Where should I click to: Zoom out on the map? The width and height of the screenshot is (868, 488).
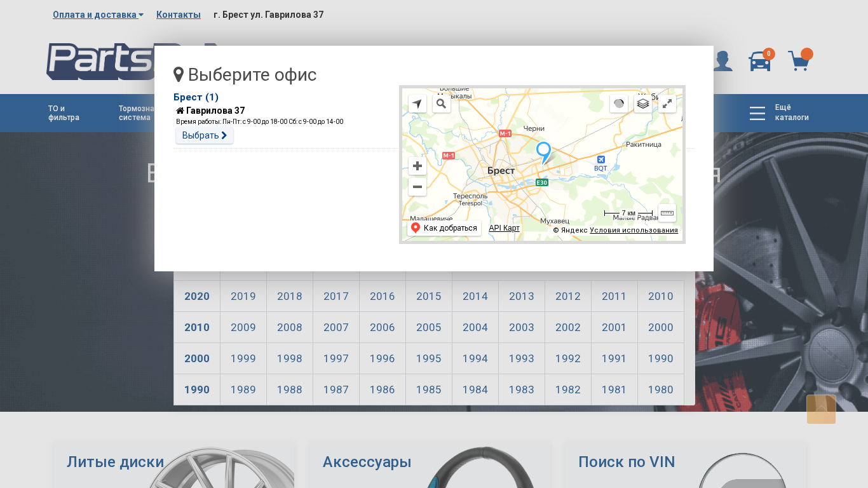pos(417,187)
